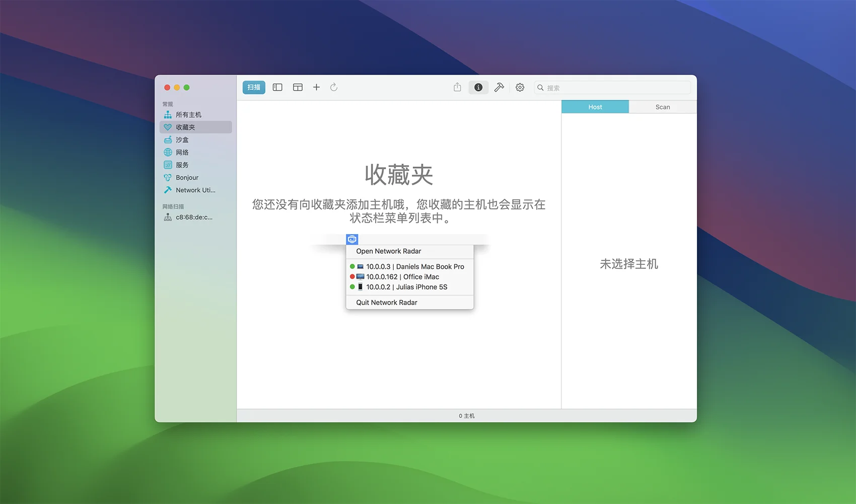
Task: Open Network Uti... sidebar item
Action: (x=196, y=190)
